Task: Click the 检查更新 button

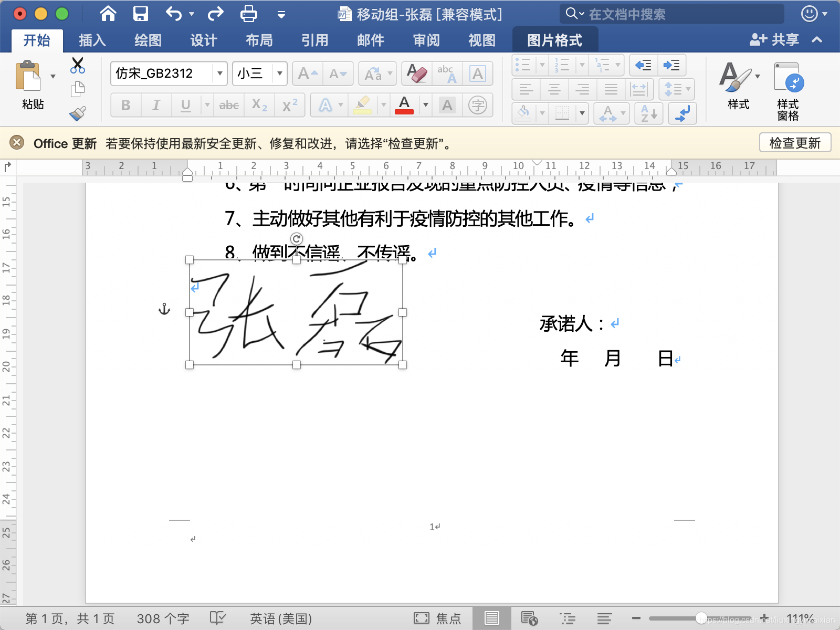Action: pos(795,142)
